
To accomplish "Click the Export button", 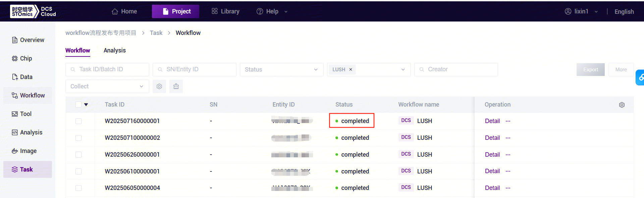I will [x=590, y=70].
